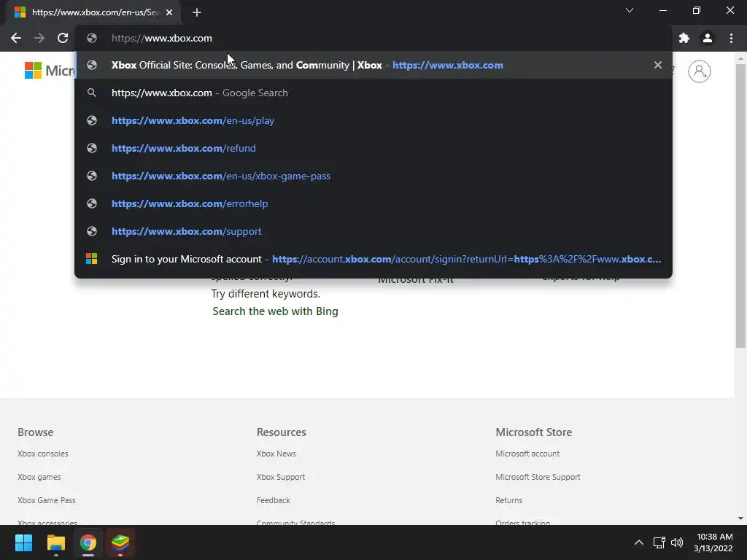747x560 pixels.
Task: Open the Chrome three-dot menu
Action: [731, 38]
